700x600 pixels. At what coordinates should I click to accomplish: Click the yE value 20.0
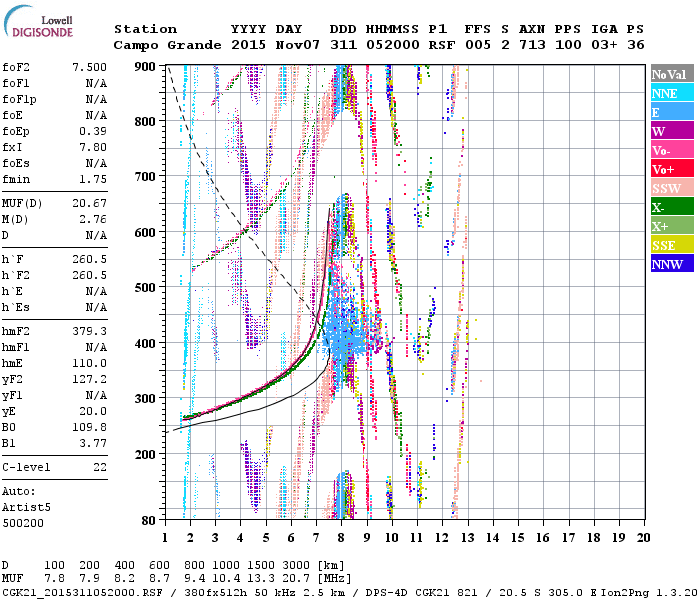[x=93, y=412]
